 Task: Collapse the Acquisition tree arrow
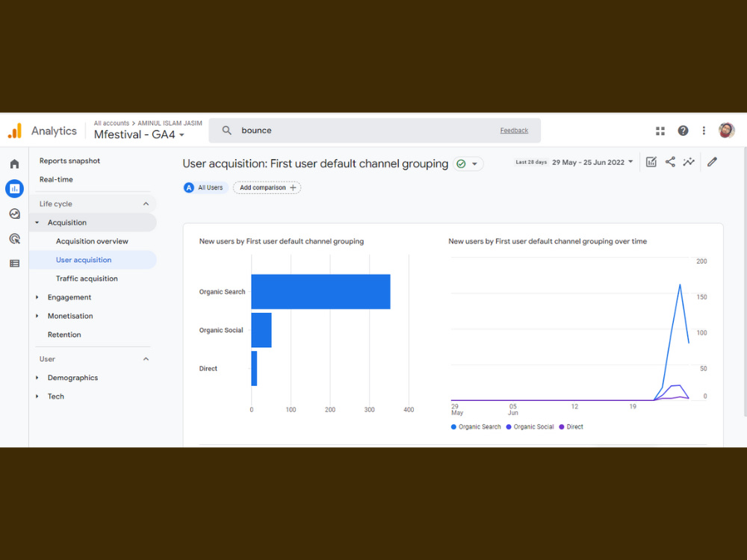(x=37, y=223)
